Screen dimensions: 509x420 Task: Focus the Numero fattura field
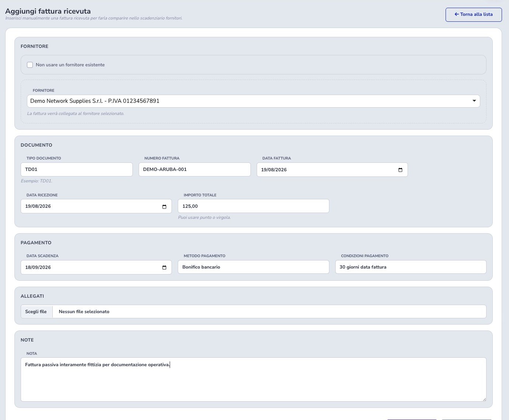point(195,169)
